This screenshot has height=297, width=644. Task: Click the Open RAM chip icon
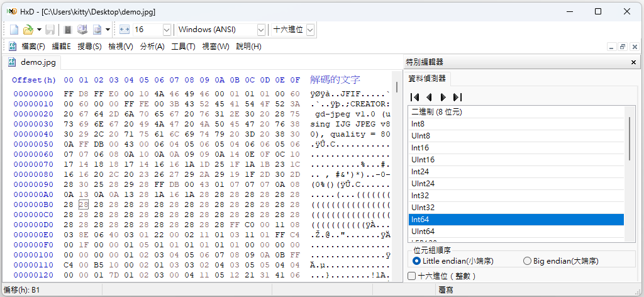(x=68, y=30)
